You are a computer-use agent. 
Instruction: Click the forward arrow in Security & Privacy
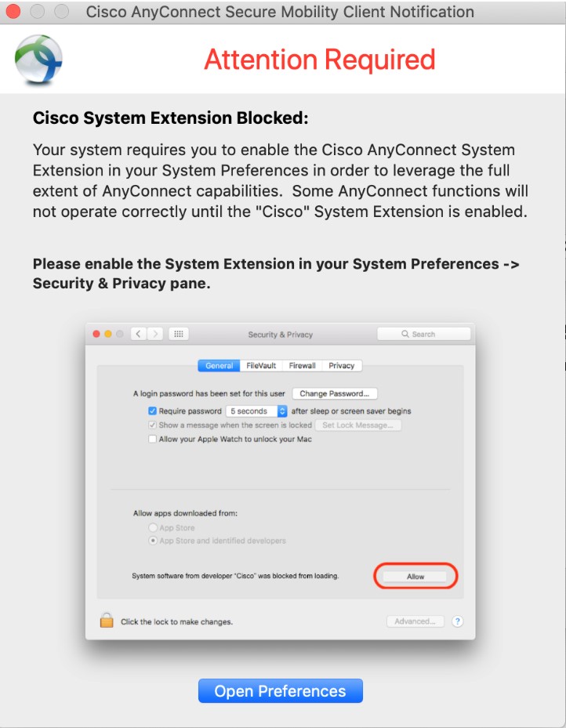point(155,334)
